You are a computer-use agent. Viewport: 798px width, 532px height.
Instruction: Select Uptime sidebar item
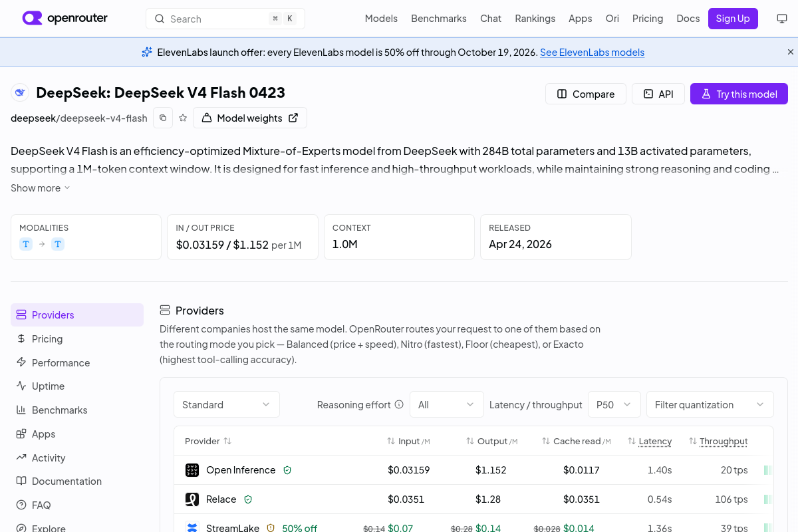[77, 386]
